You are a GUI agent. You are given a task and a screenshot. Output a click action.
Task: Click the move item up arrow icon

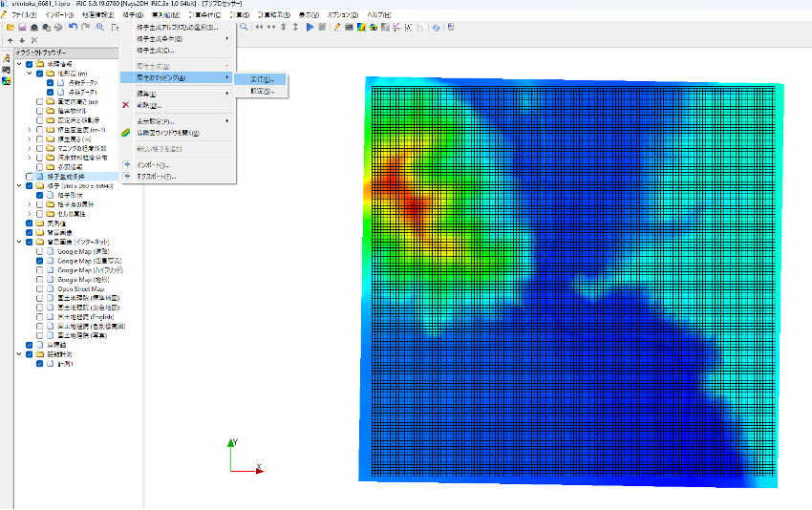[x=10, y=40]
